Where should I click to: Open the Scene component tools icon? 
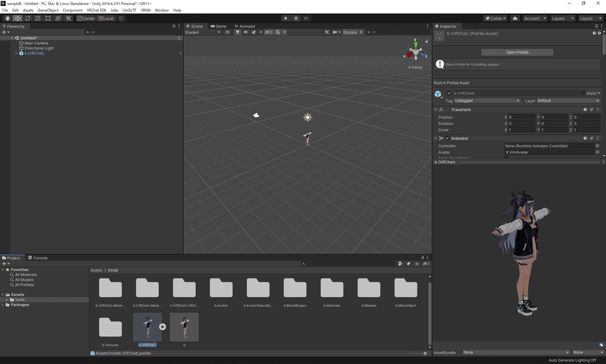327,32
